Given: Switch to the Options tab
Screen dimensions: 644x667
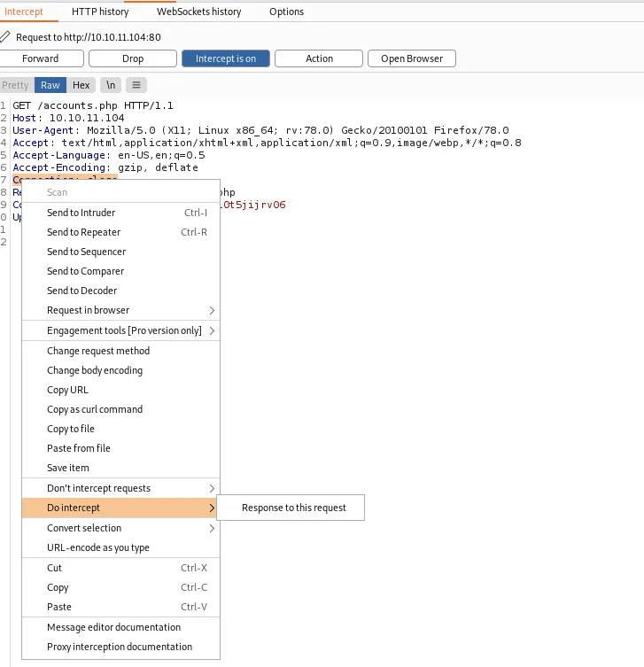Looking at the screenshot, I should (x=286, y=12).
